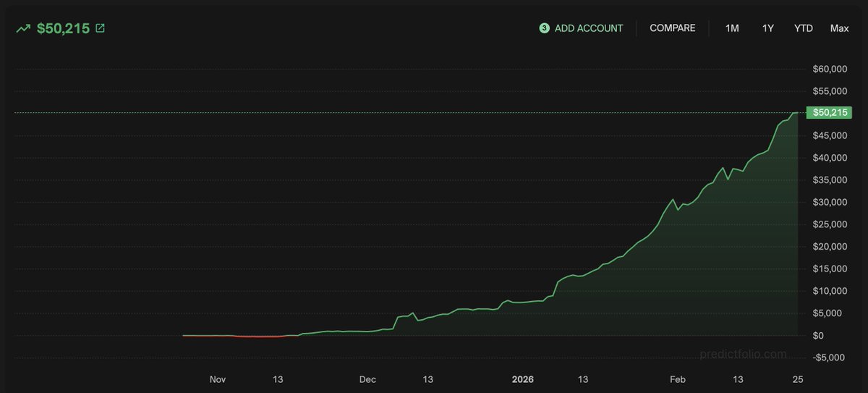This screenshot has height=393, width=868.
Task: Switch the chart to 1Y range
Action: click(x=768, y=28)
